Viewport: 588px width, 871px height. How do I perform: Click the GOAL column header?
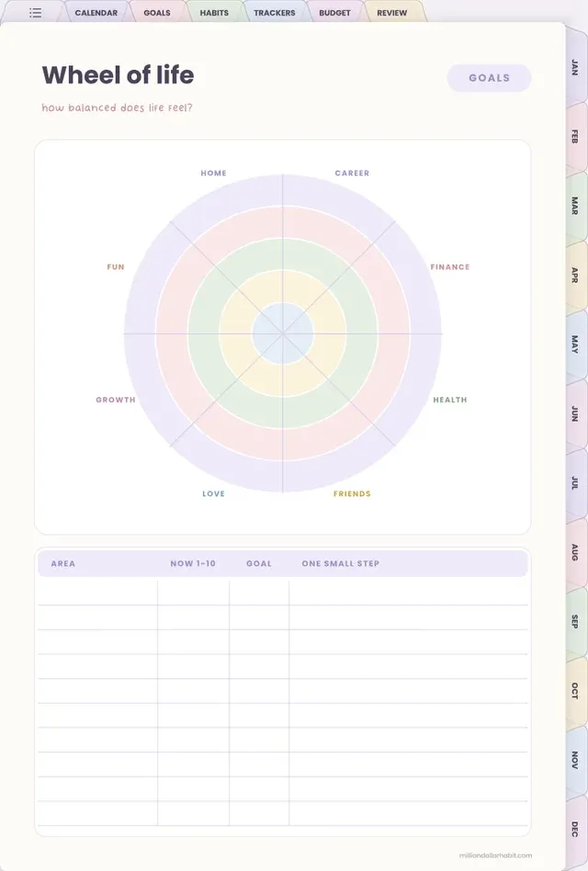pos(259,563)
